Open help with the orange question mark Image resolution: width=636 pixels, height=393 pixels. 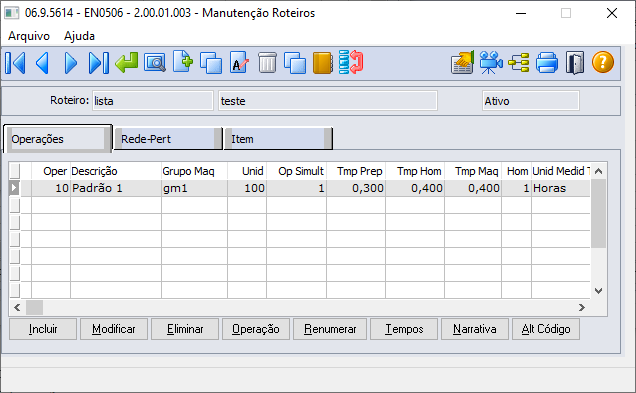603,62
